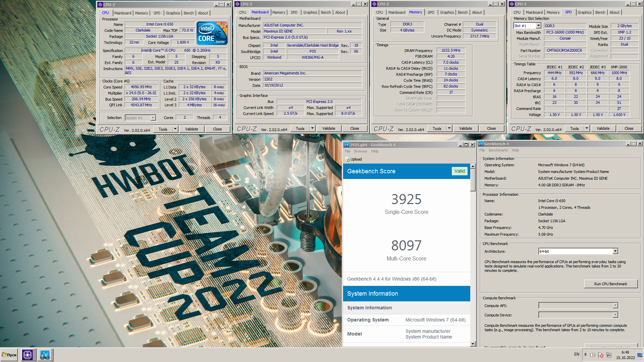Viewport: 644px width, 362px height.
Task: Click the BIOS Version 2202 field
Action: click(312, 79)
